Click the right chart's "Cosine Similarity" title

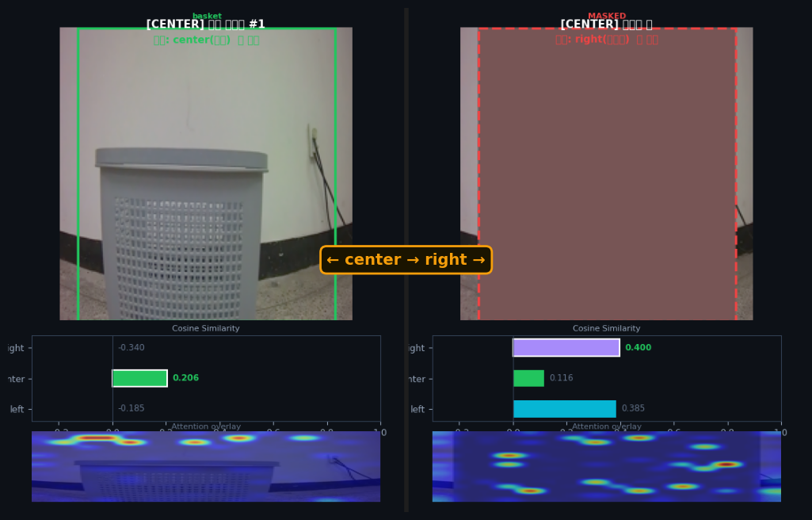pyautogui.click(x=606, y=328)
